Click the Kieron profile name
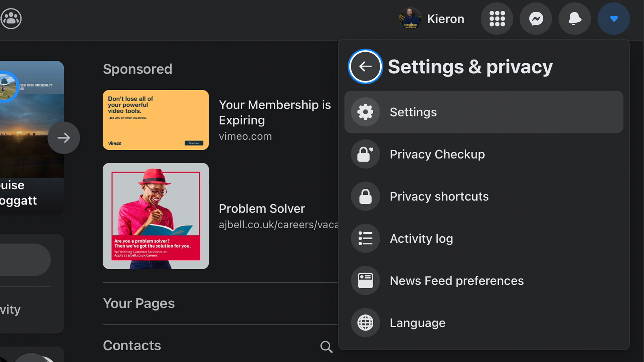 pos(445,19)
